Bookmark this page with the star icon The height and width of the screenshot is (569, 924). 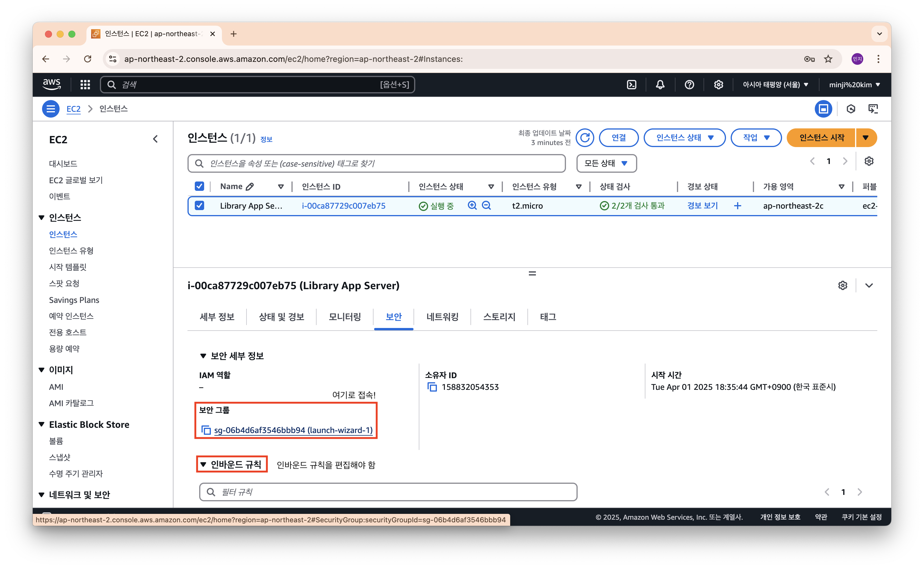[828, 59]
